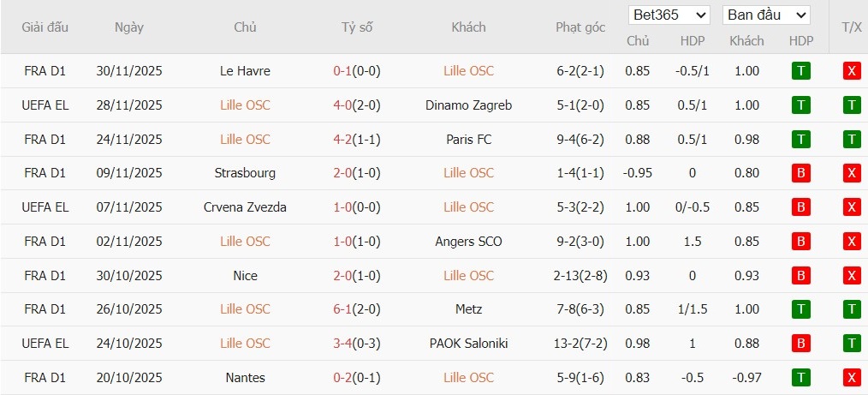Viewport: 868px width, 395px height.
Task: Click red B badge in Angers SCO row
Action: click(800, 242)
